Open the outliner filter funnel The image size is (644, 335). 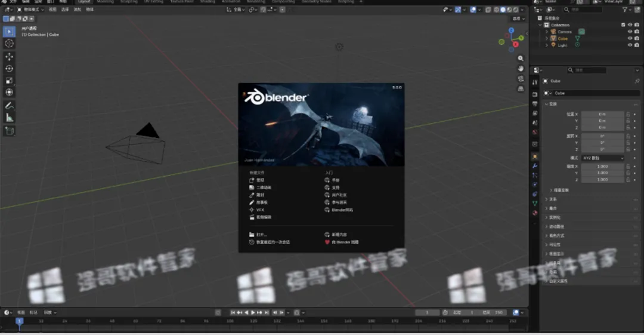(x=625, y=10)
